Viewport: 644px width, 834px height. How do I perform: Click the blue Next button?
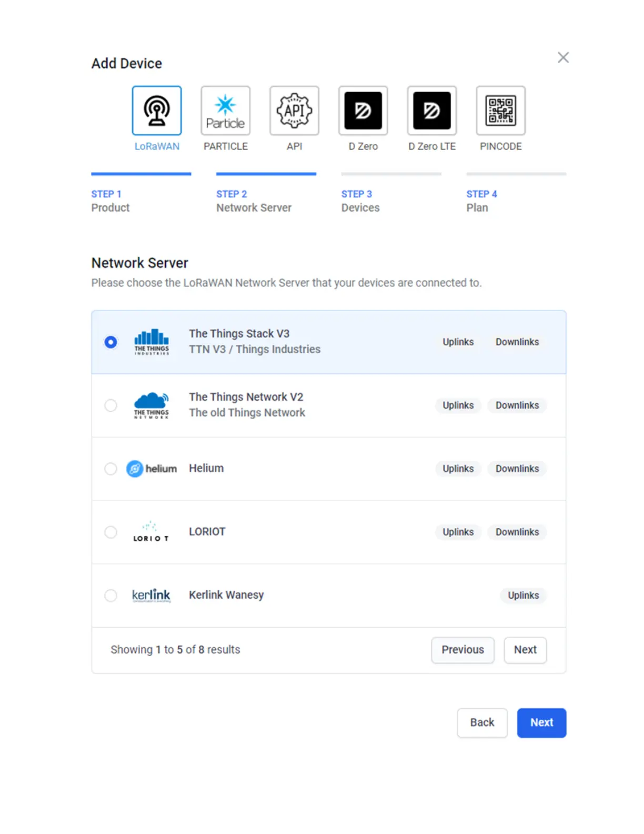[x=541, y=722]
